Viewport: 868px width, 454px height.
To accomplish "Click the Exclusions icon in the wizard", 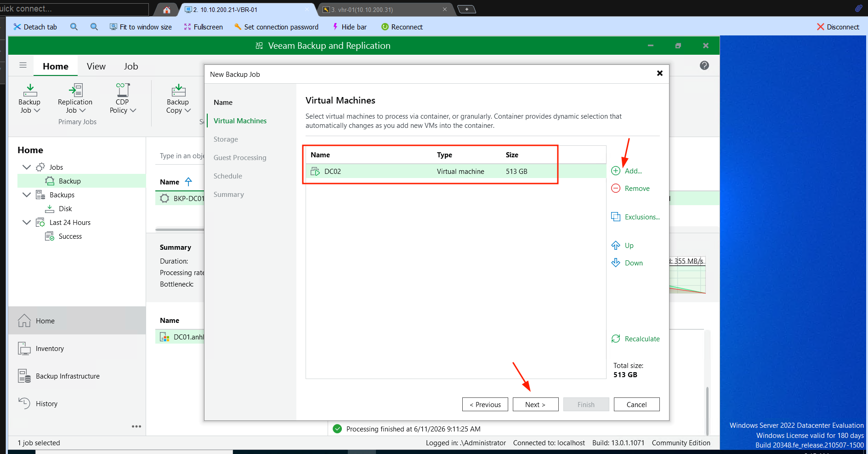I will 616,217.
